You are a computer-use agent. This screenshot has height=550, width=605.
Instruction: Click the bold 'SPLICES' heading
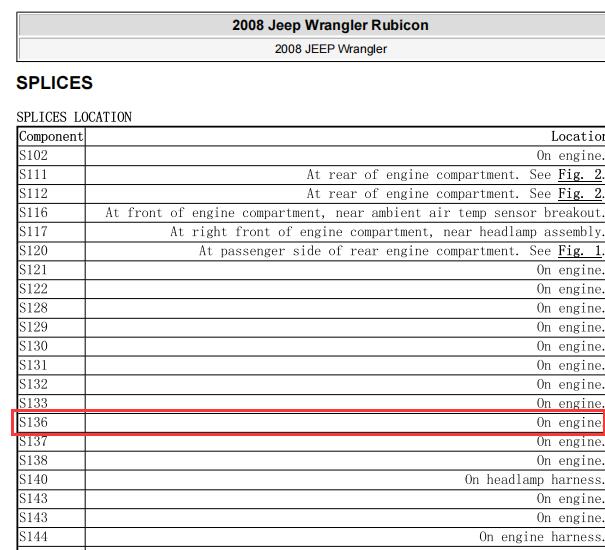coord(54,83)
